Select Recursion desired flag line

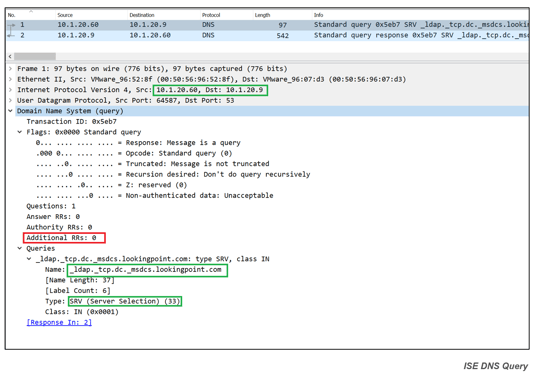click(173, 174)
